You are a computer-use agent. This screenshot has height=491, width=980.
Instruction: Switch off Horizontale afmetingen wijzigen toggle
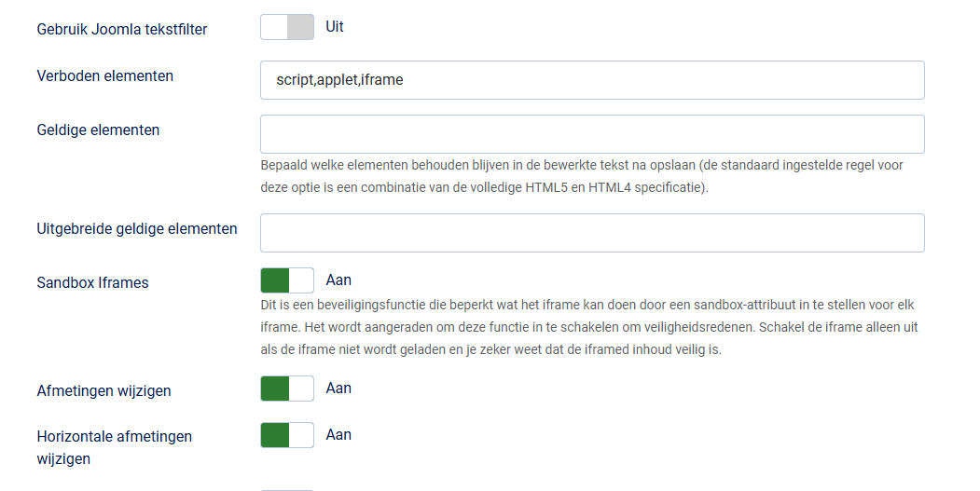click(287, 435)
